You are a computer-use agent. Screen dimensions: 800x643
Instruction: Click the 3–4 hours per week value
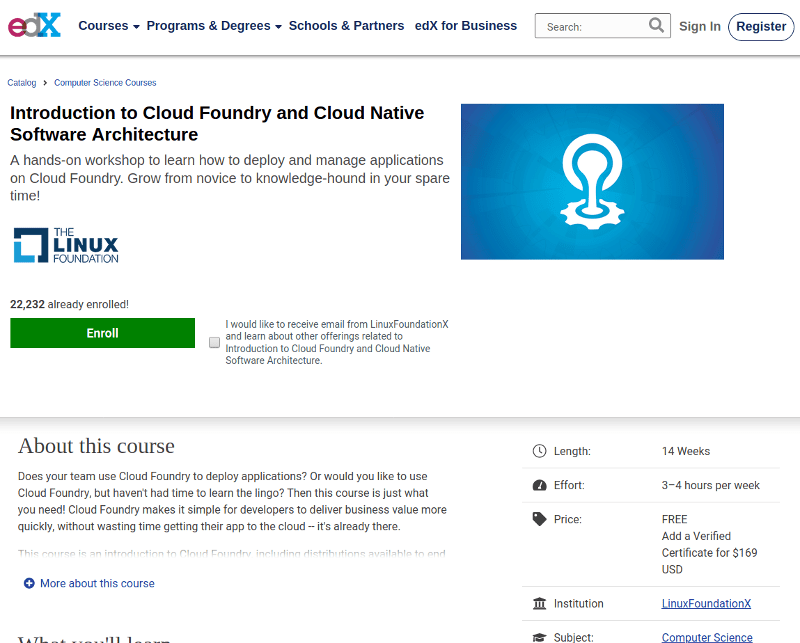coord(710,485)
